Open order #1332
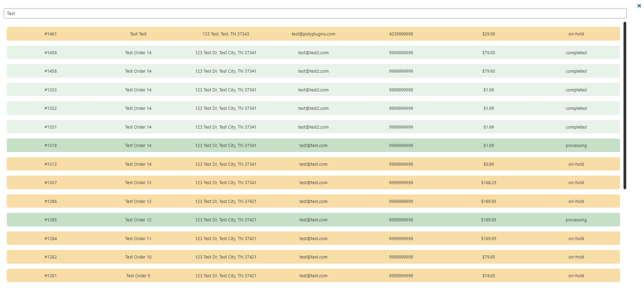The width and height of the screenshot is (644, 296). click(313, 108)
